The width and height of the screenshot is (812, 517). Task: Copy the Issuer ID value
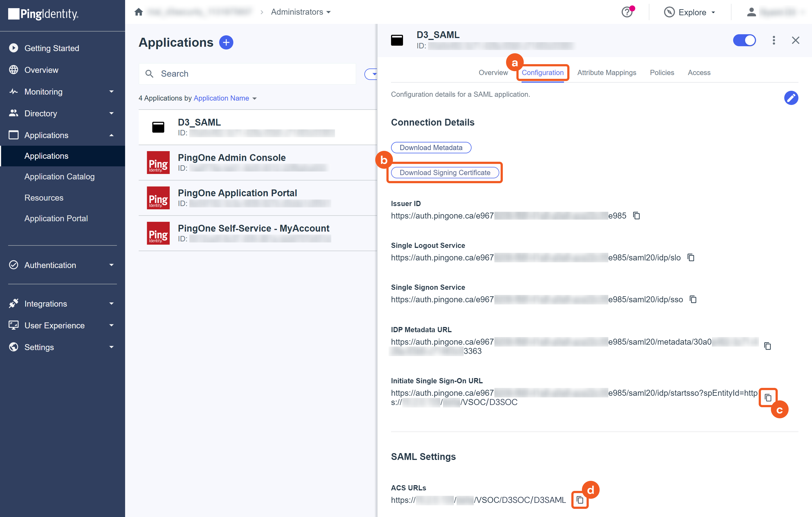(x=636, y=216)
